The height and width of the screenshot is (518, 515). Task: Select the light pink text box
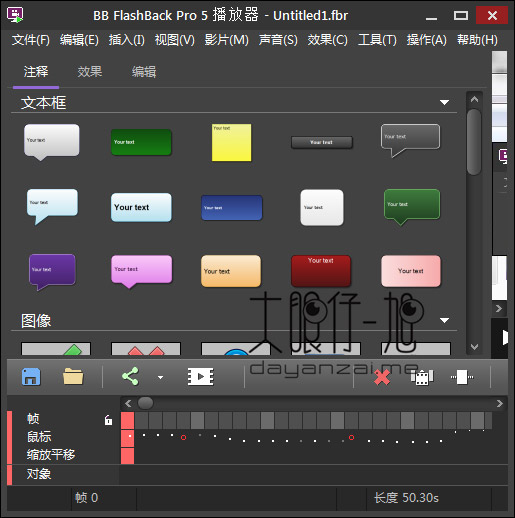click(x=411, y=271)
